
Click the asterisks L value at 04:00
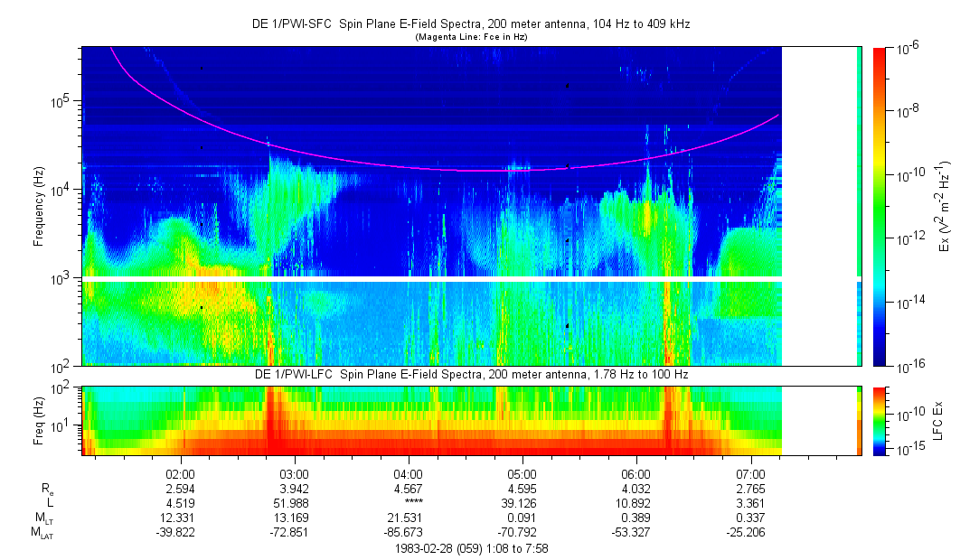409,504
